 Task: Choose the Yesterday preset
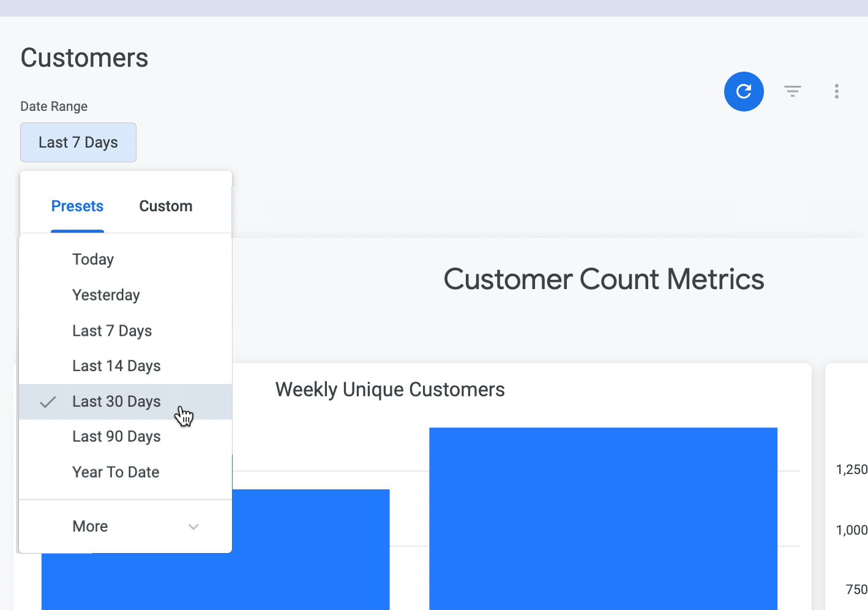coord(106,295)
